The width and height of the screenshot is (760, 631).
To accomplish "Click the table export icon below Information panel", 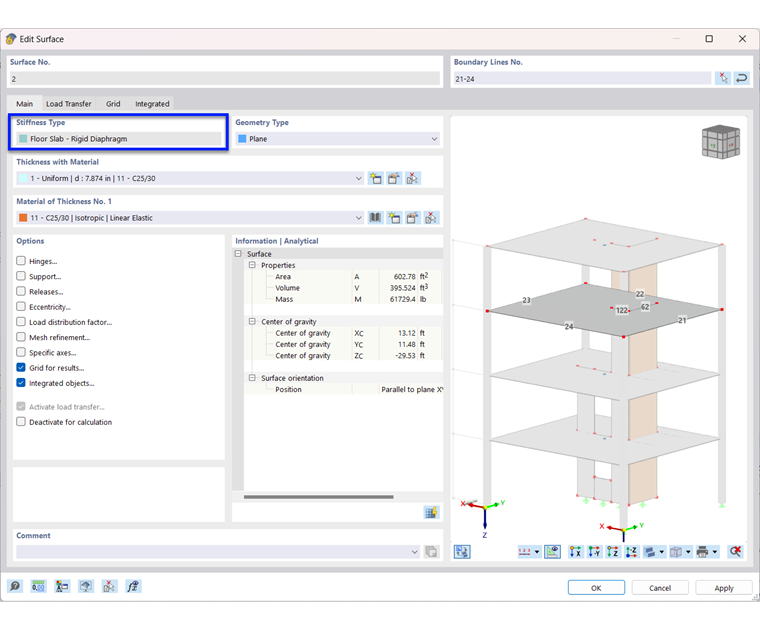I will [431, 512].
